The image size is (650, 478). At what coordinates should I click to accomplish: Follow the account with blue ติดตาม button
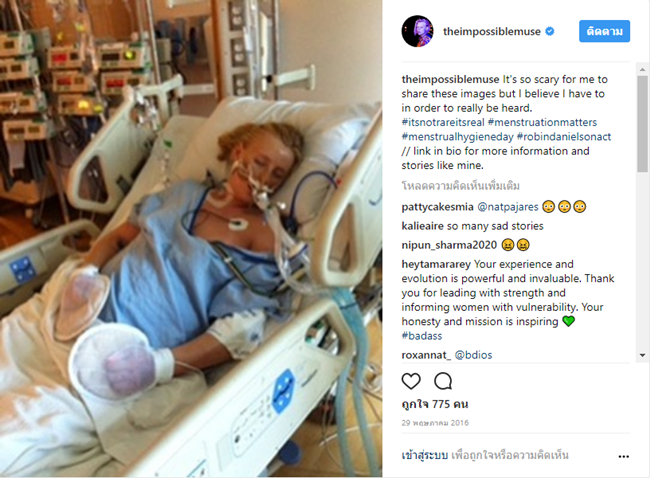604,31
